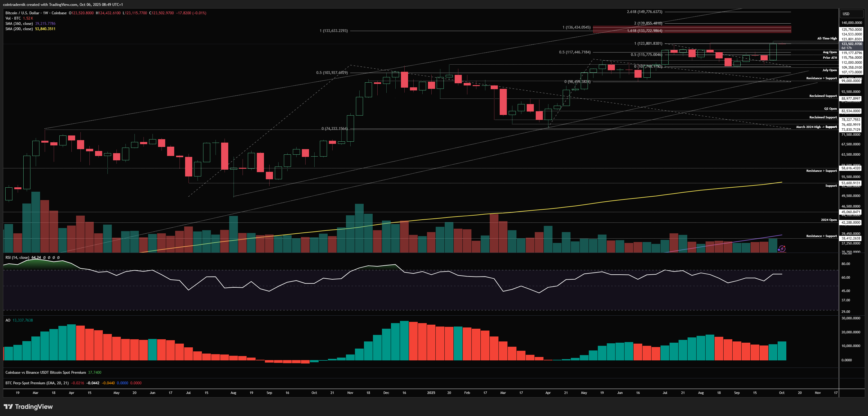Viewport: 868px width, 416px height.
Task: Click the 53,600.9131 Support price tag
Action: (x=851, y=183)
